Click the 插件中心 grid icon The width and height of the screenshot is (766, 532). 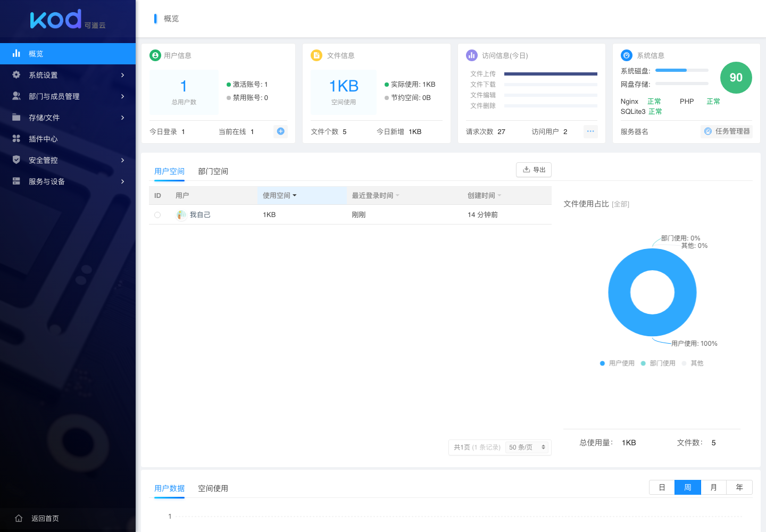(x=16, y=138)
